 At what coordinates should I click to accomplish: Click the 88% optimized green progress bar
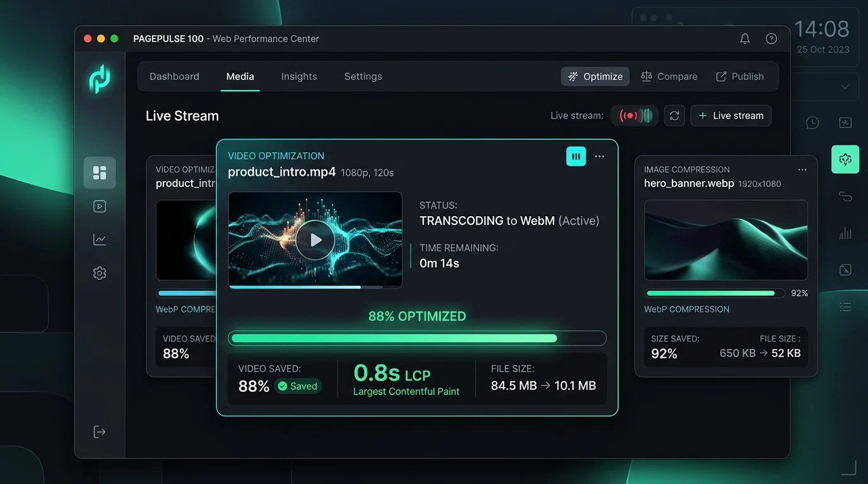coord(417,338)
